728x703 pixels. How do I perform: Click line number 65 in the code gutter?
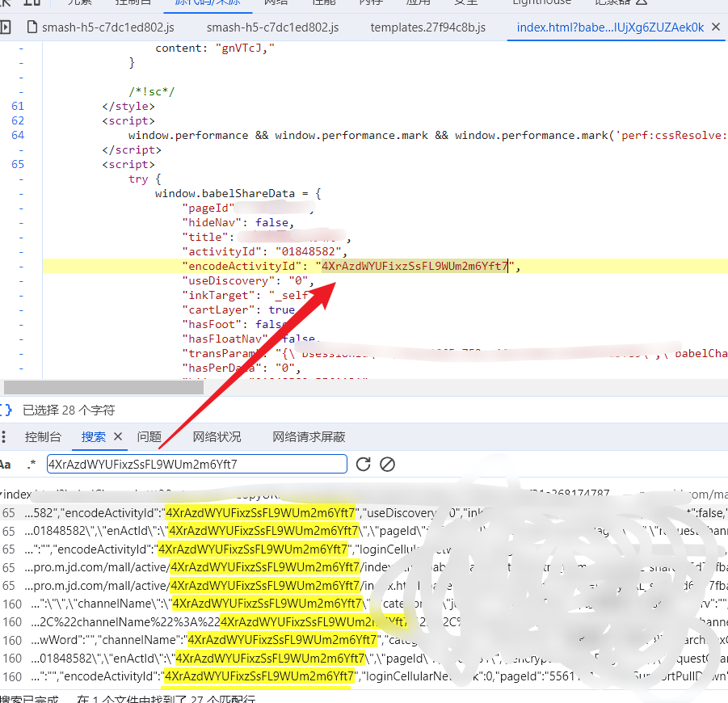coord(18,164)
